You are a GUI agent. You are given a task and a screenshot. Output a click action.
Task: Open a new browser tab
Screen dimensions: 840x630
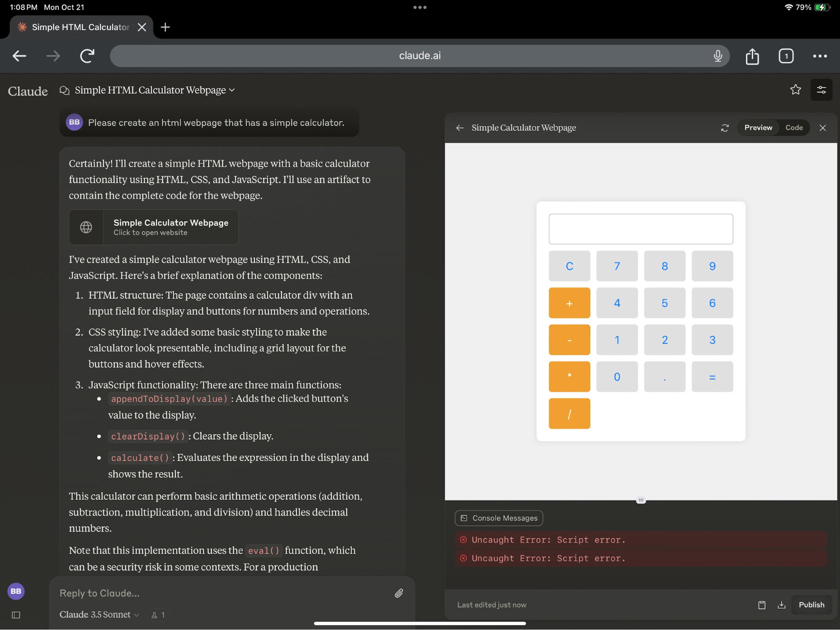(x=165, y=27)
